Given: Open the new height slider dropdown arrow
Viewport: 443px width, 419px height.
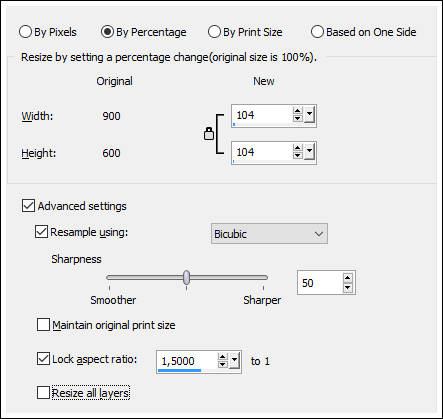Looking at the screenshot, I should point(309,152).
